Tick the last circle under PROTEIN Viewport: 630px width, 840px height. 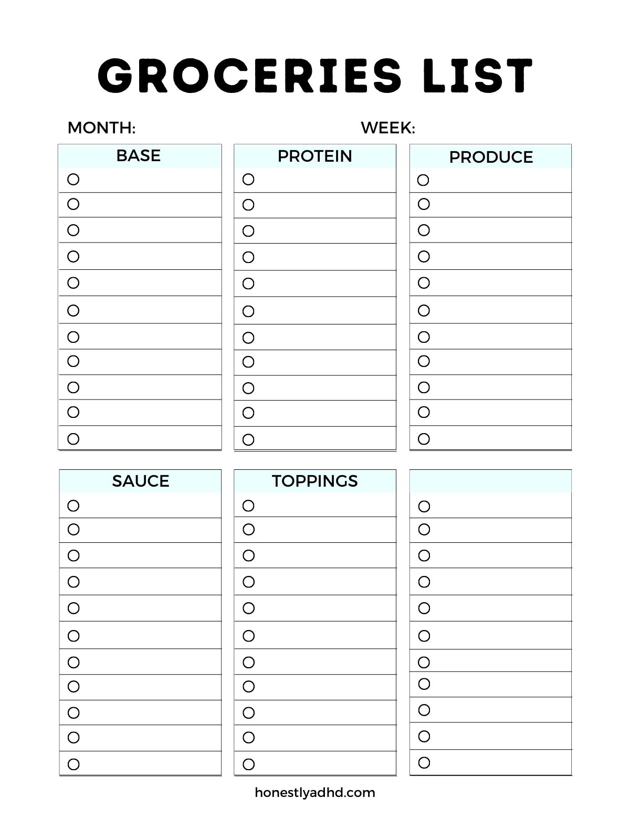point(248,439)
